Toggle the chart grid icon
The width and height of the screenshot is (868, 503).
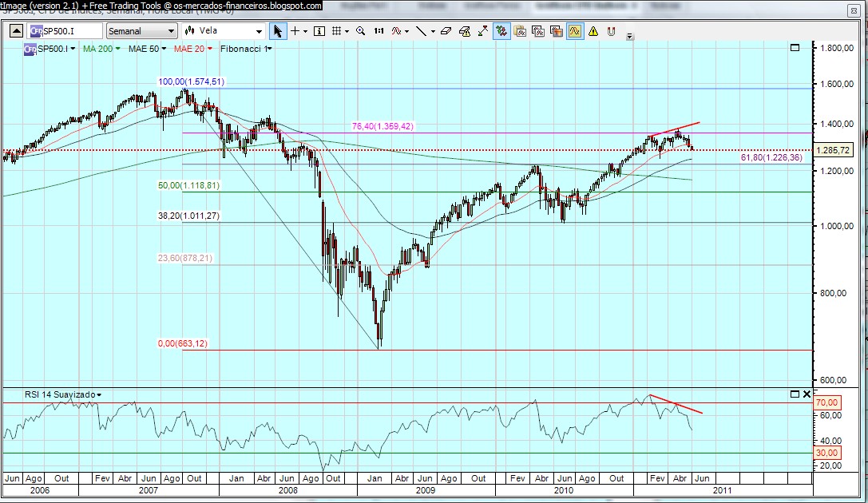[336, 31]
